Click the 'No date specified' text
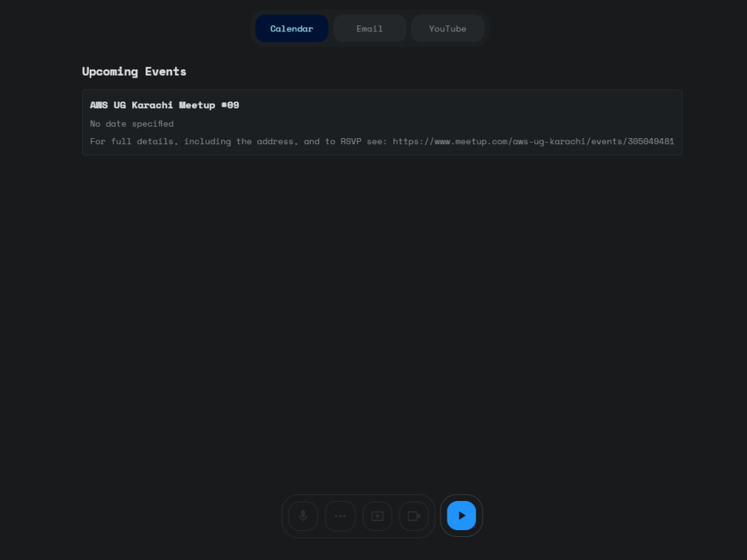This screenshot has height=560, width=747. point(132,124)
